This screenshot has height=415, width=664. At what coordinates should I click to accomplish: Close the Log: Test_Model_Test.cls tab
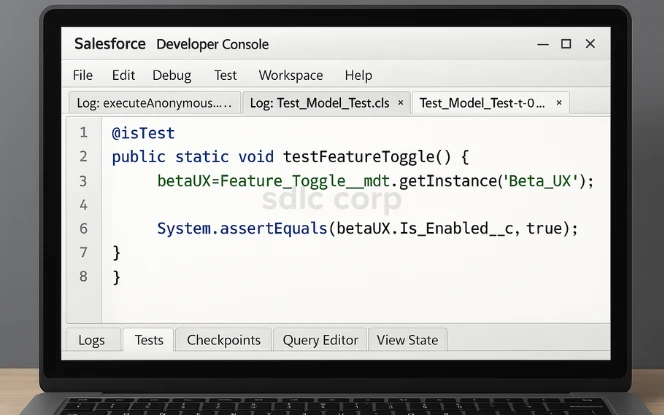tap(401, 103)
